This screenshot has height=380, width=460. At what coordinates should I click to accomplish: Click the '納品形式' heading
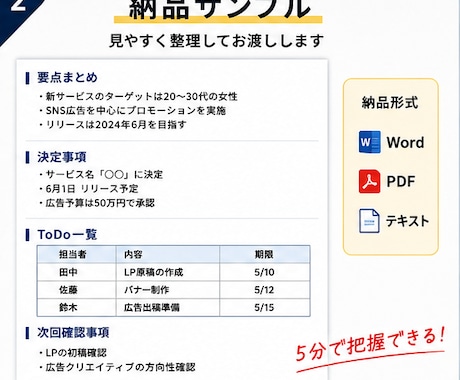[x=390, y=102]
